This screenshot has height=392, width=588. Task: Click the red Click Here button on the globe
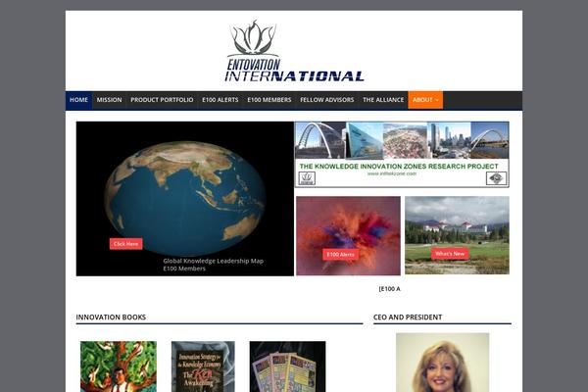click(x=126, y=244)
